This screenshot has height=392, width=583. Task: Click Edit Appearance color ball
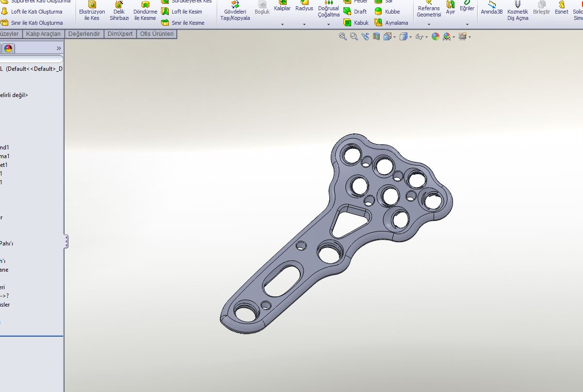(x=436, y=36)
